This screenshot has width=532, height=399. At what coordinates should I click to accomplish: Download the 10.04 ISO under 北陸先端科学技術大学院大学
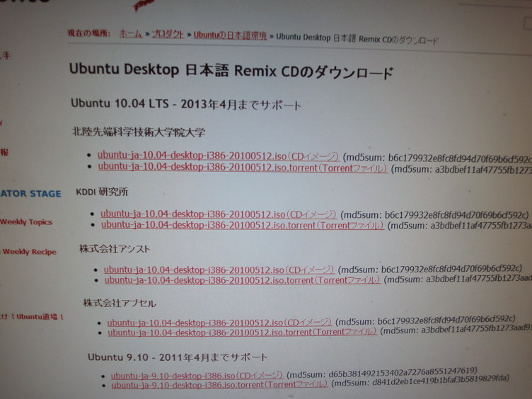click(218, 156)
